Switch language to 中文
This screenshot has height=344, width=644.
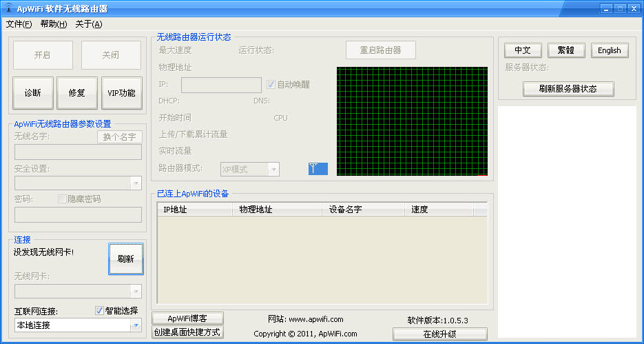[523, 50]
